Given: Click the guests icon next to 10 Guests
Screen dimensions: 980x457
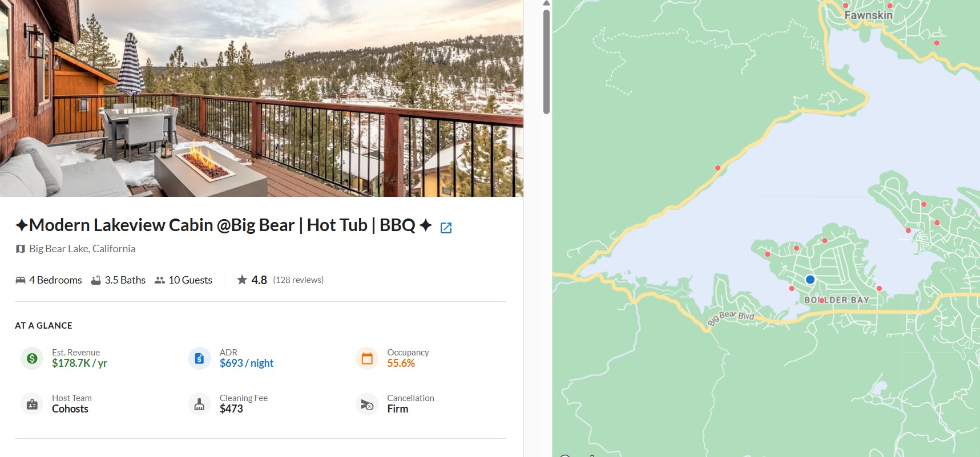Looking at the screenshot, I should [x=160, y=280].
